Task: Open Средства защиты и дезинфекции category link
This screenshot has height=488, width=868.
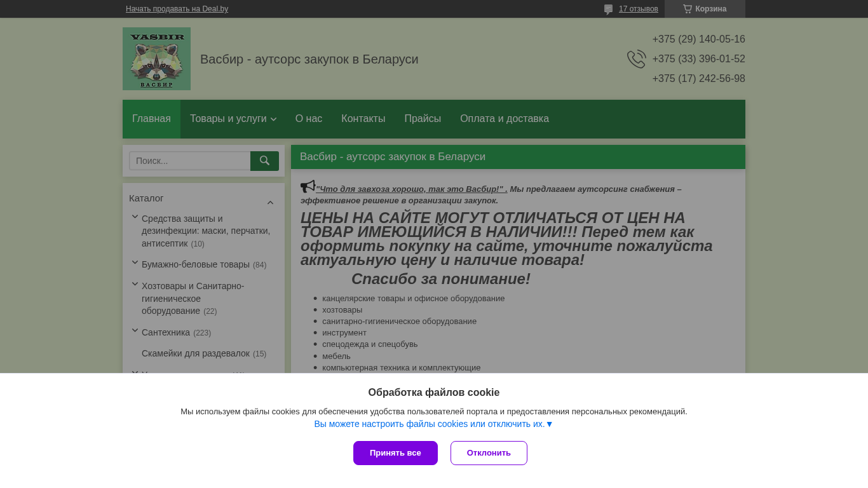Action: point(206,231)
